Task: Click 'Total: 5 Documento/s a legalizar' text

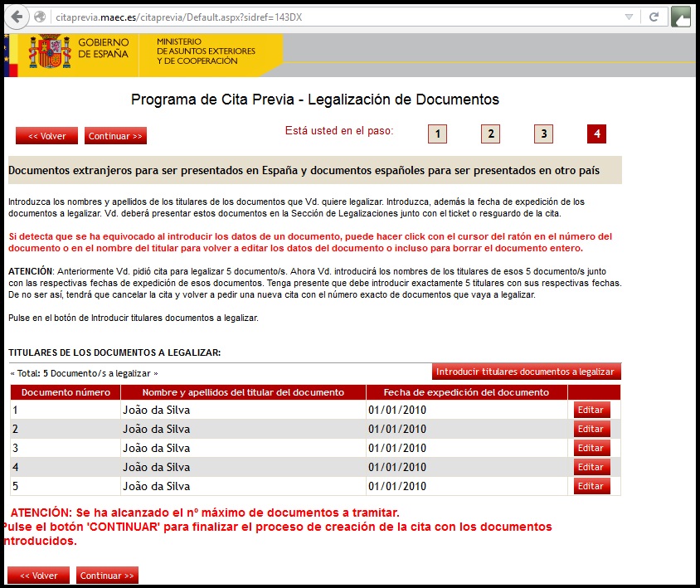Action: (84, 374)
